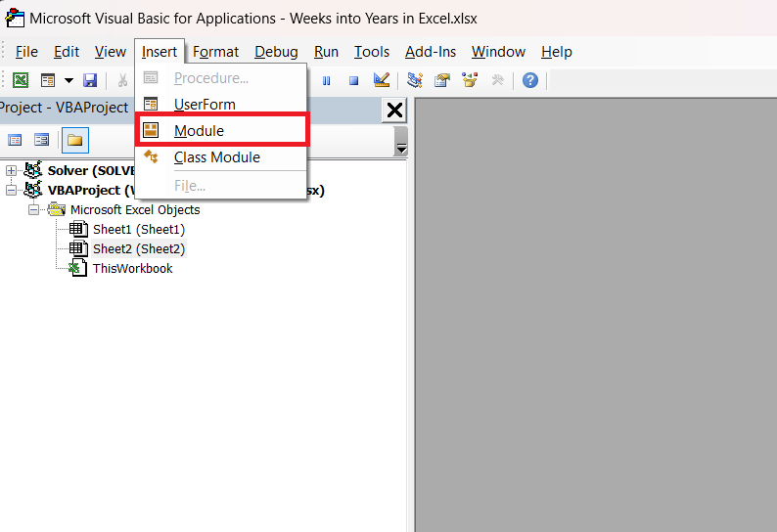Open the Window menu
This screenshot has height=532, width=777.
[x=498, y=52]
